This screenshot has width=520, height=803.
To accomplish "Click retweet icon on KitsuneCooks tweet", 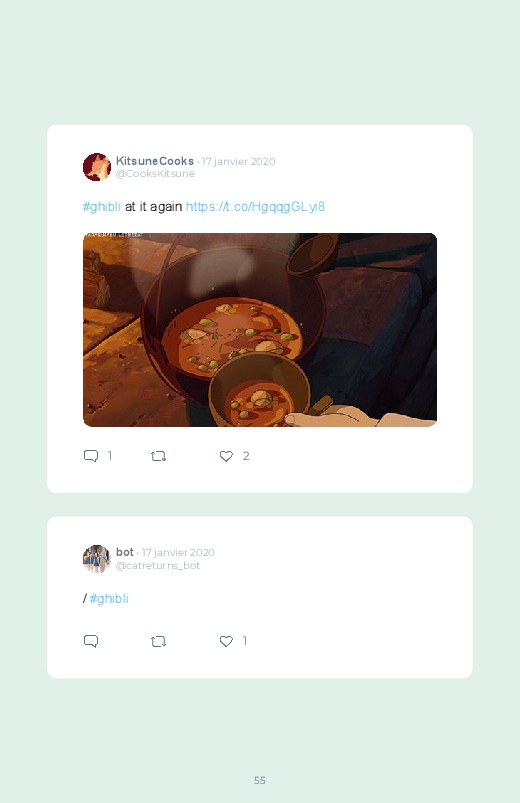I will click(158, 456).
